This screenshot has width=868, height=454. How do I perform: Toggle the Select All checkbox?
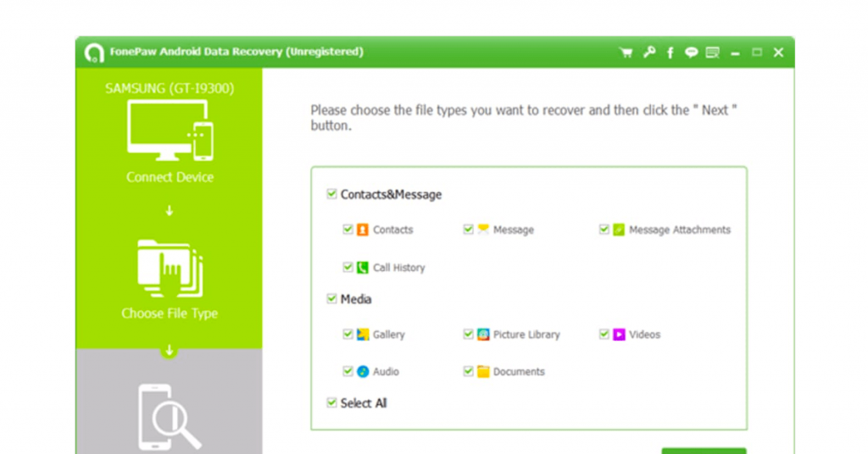pos(331,402)
